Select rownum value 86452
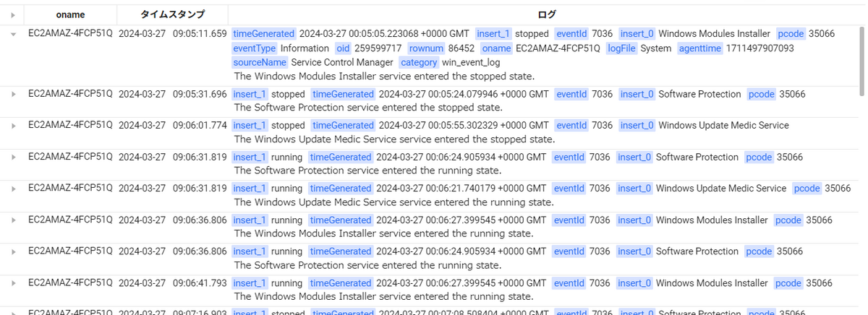The height and width of the screenshot is (315, 868). (461, 48)
